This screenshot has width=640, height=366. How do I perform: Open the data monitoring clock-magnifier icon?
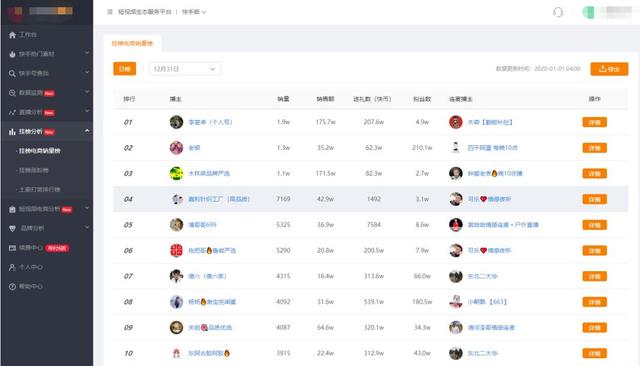click(x=12, y=93)
